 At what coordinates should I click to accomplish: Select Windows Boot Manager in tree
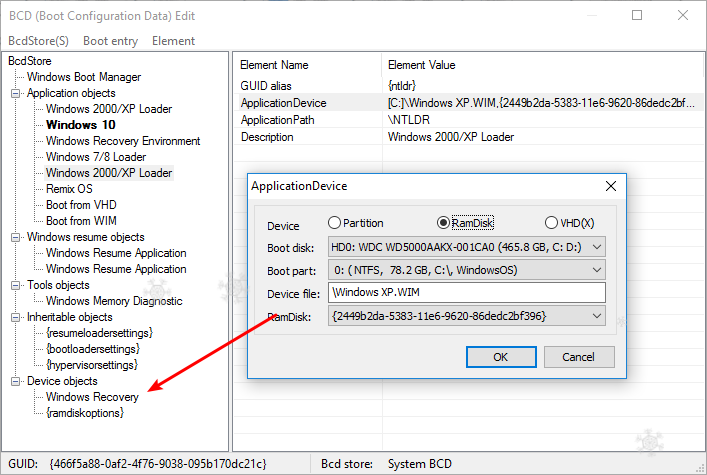[84, 77]
